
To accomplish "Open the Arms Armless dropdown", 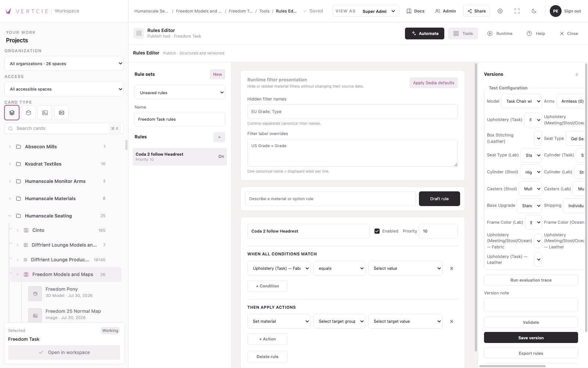I will [571, 101].
